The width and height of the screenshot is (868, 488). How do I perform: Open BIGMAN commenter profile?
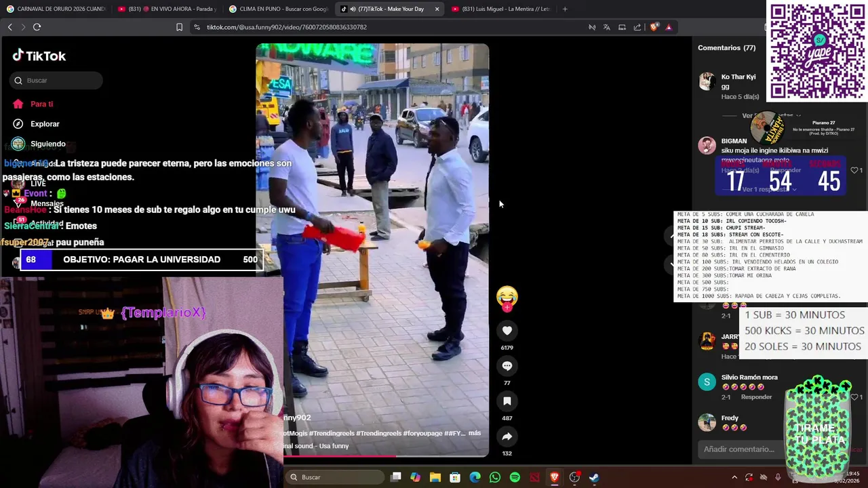[734, 141]
